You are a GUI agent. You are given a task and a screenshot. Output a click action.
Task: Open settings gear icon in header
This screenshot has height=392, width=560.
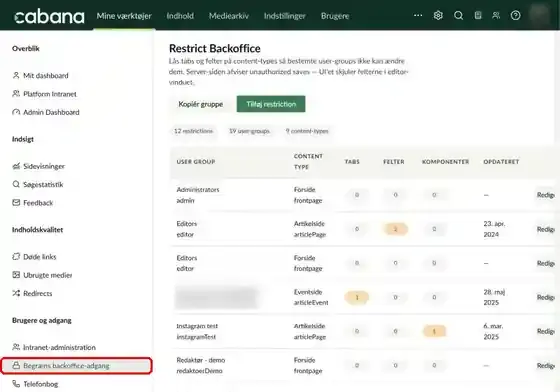tap(438, 15)
